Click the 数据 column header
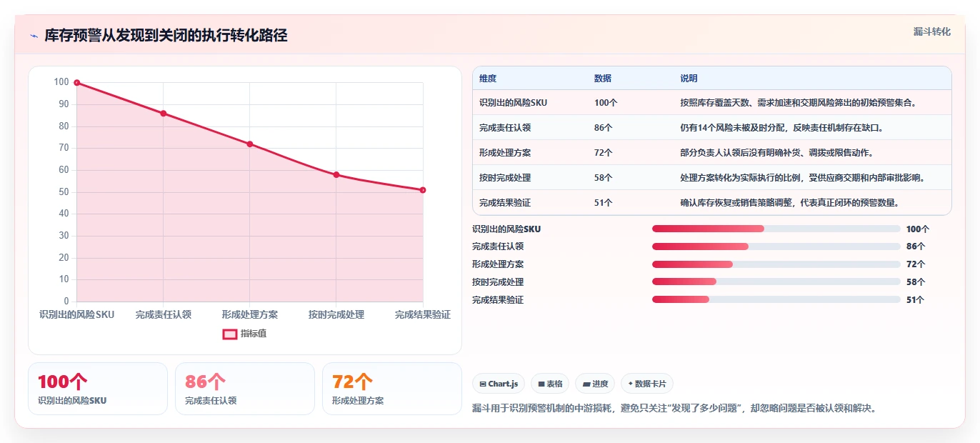 [603, 79]
